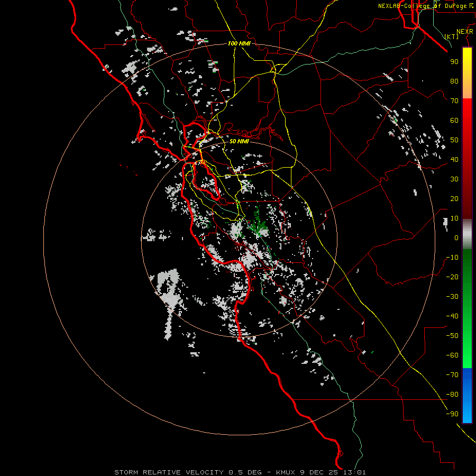Viewport: 476px width, 476px height.
Task: Click the -60 value on the velocity scale
Action: tap(452, 355)
